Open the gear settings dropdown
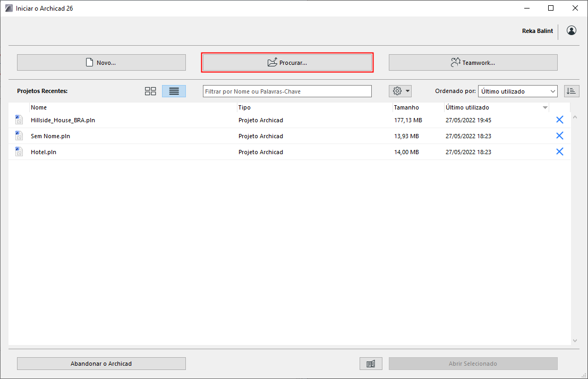The width and height of the screenshot is (588, 379). [x=400, y=91]
